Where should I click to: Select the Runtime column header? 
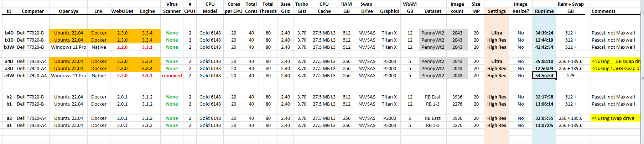click(544, 11)
